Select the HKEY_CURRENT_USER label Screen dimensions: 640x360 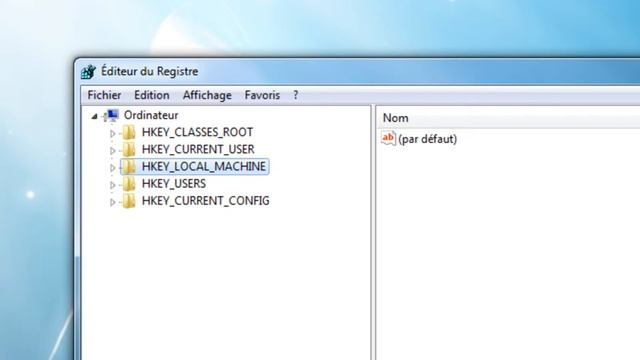[x=198, y=150]
